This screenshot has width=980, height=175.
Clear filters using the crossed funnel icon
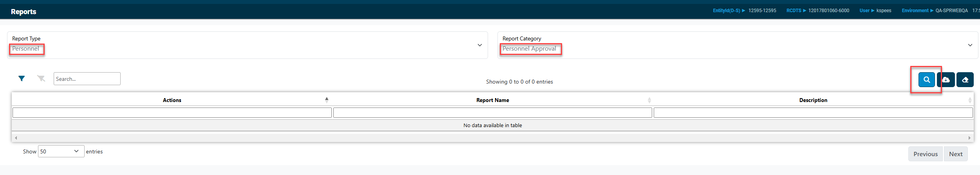coord(41,78)
